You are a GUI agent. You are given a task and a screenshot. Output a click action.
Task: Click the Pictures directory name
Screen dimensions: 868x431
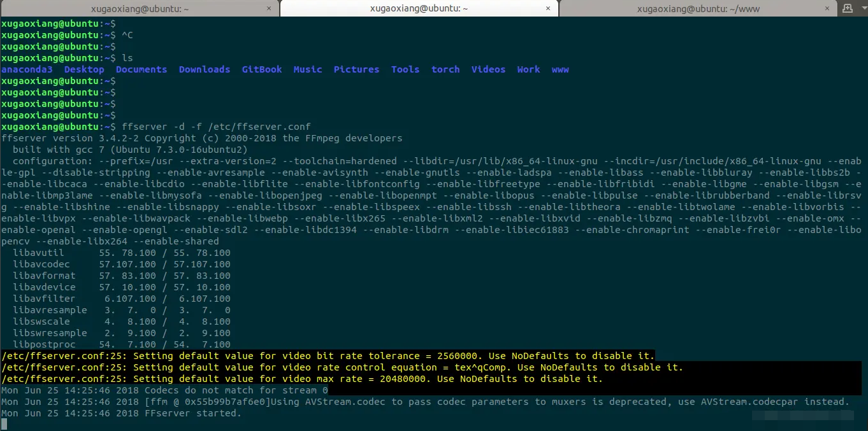[356, 69]
